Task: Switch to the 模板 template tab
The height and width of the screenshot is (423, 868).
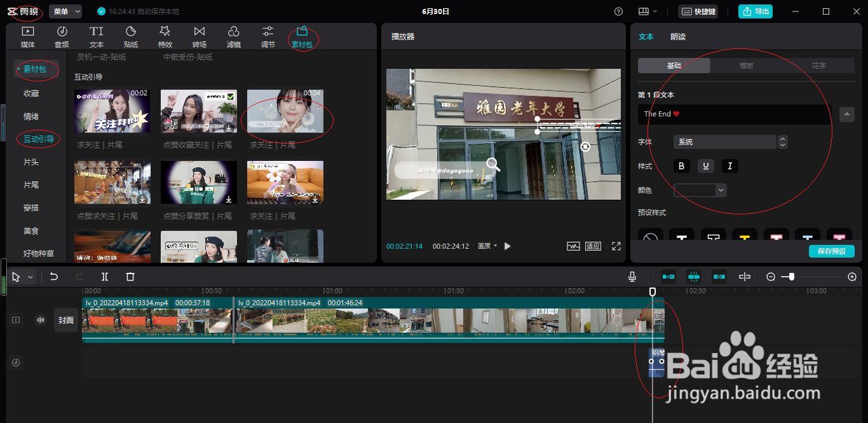Action: (x=747, y=66)
